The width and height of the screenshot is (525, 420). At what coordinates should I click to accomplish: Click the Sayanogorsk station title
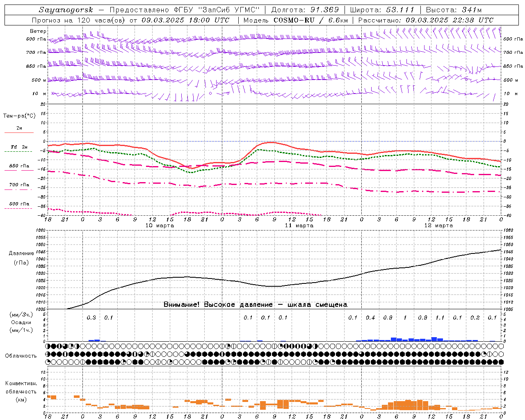pyautogui.click(x=66, y=10)
